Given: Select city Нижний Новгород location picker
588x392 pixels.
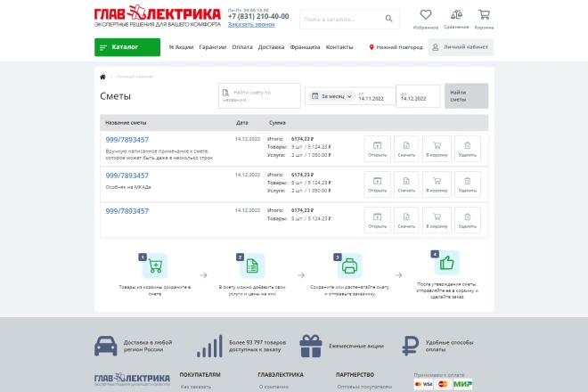Looking at the screenshot, I should (x=396, y=47).
